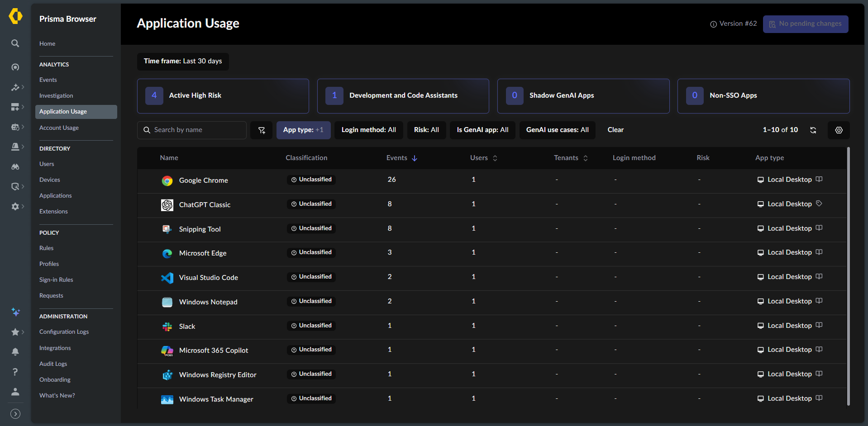Click the 1–10 of 10 count
This screenshot has height=426, width=868.
pos(780,130)
